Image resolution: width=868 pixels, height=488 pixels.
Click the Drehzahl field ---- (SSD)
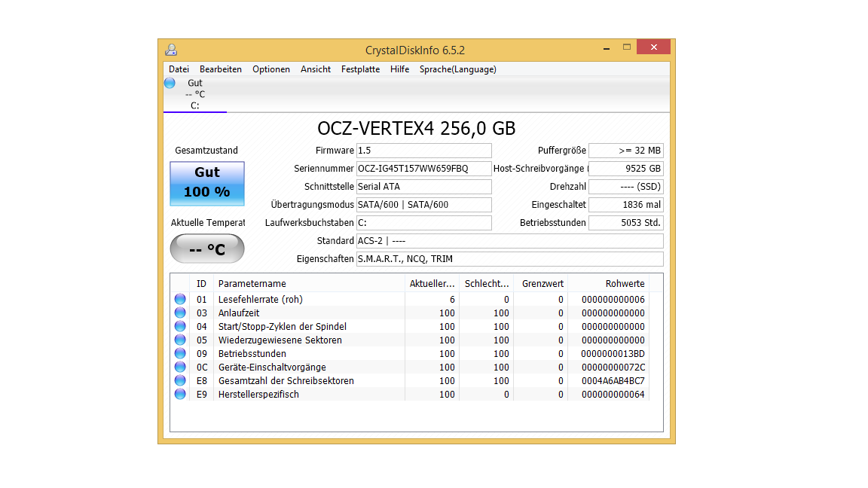tap(626, 187)
